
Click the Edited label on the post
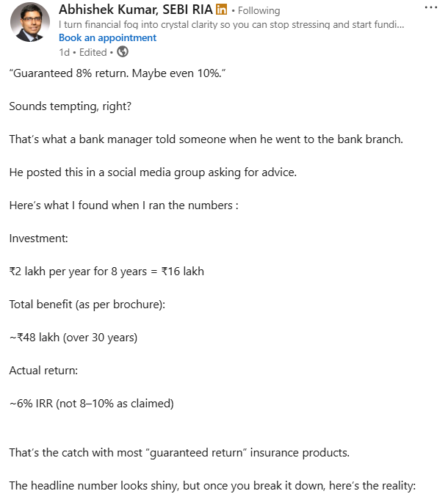coord(93,52)
